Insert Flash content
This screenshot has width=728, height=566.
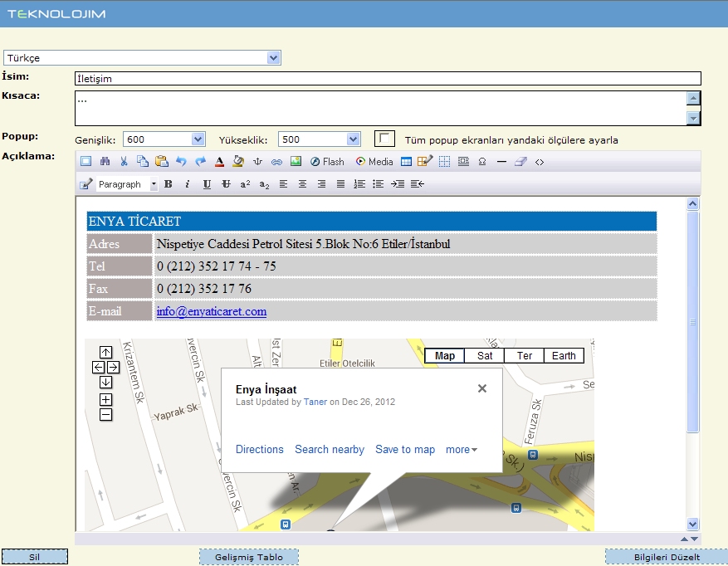pos(327,162)
